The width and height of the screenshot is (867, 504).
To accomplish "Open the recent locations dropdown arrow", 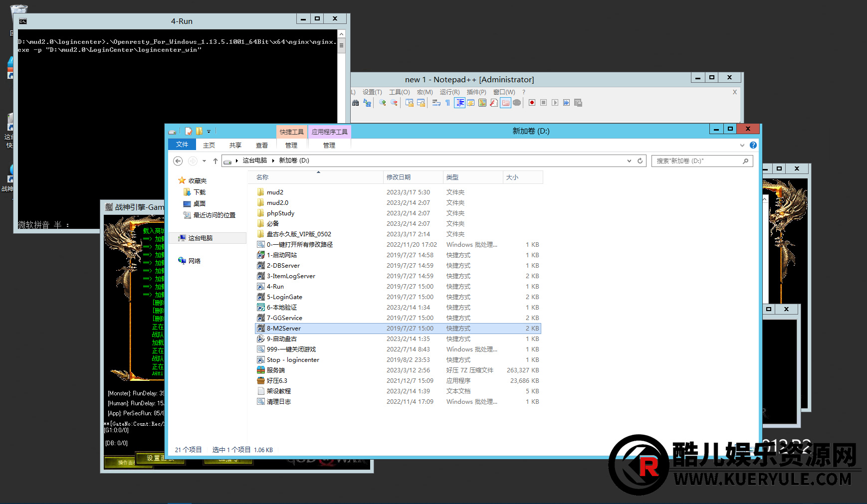I will click(x=205, y=161).
